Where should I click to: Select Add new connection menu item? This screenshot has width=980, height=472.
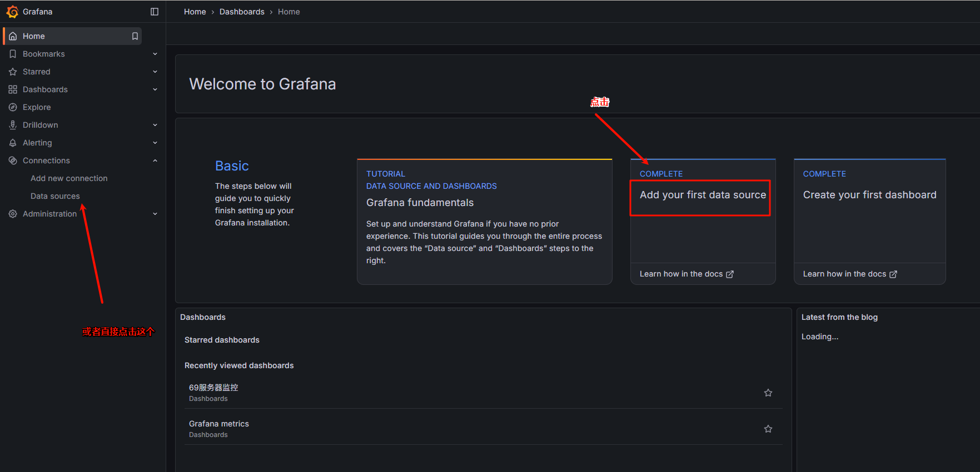click(x=69, y=178)
